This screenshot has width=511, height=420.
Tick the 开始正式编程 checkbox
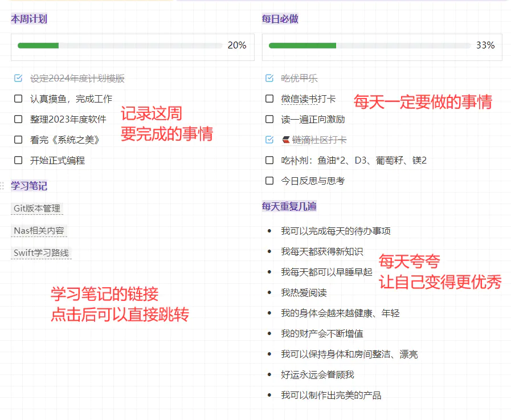pyautogui.click(x=18, y=160)
